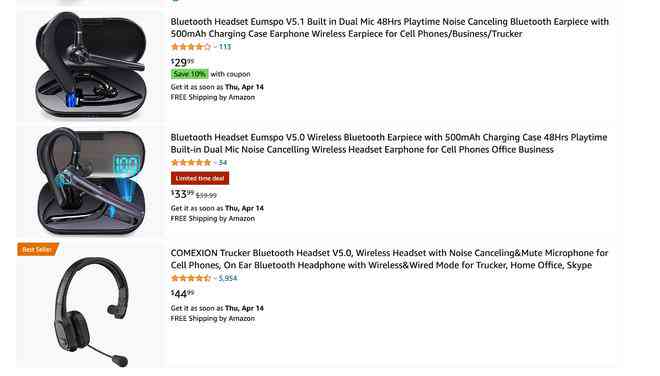Open star rating of Eumspo V5.1 headset
The height and width of the screenshot is (376, 660).
pyautogui.click(x=191, y=47)
